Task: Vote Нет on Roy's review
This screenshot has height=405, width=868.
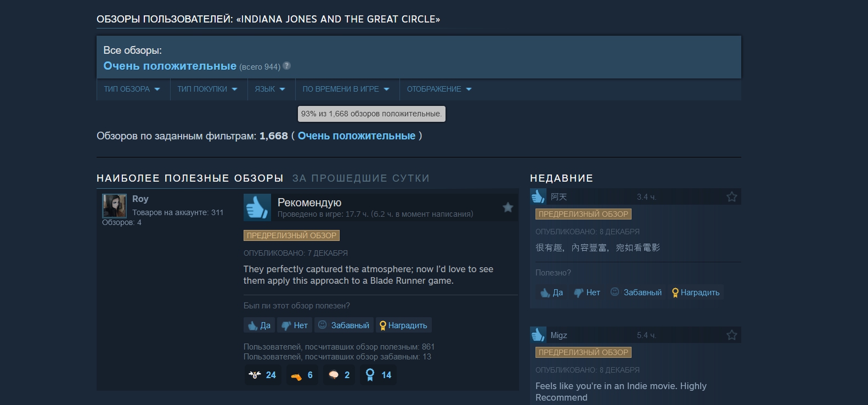Action: pos(295,325)
